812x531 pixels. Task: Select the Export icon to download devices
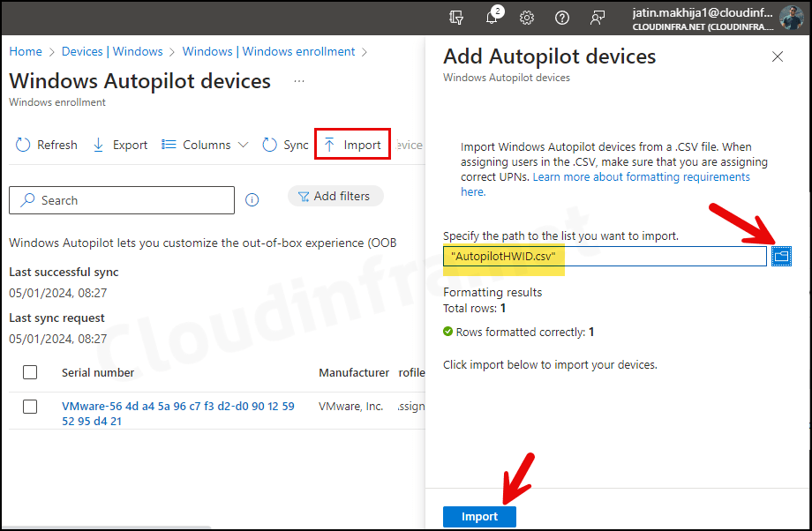pos(99,144)
